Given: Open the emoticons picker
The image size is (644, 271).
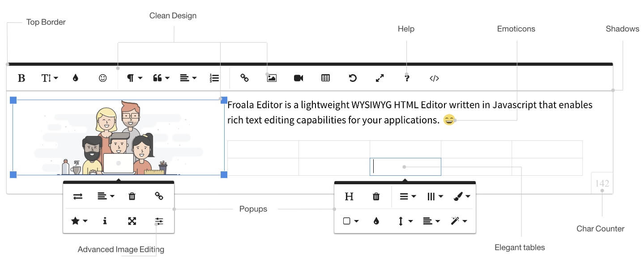Looking at the screenshot, I should pyautogui.click(x=102, y=78).
